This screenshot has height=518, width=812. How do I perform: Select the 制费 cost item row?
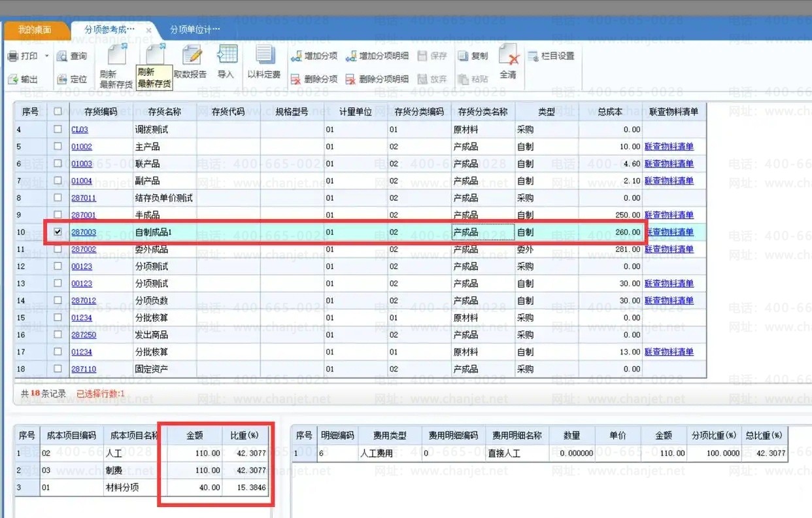pyautogui.click(x=114, y=470)
